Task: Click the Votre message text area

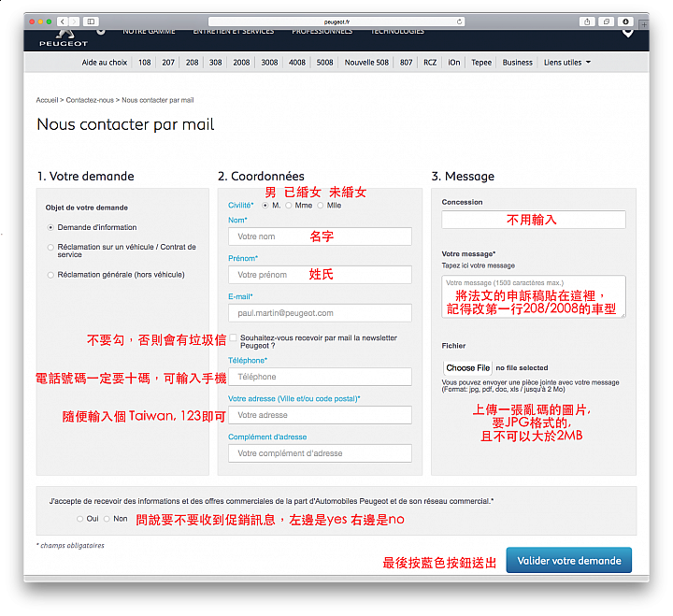Action: 534,296
